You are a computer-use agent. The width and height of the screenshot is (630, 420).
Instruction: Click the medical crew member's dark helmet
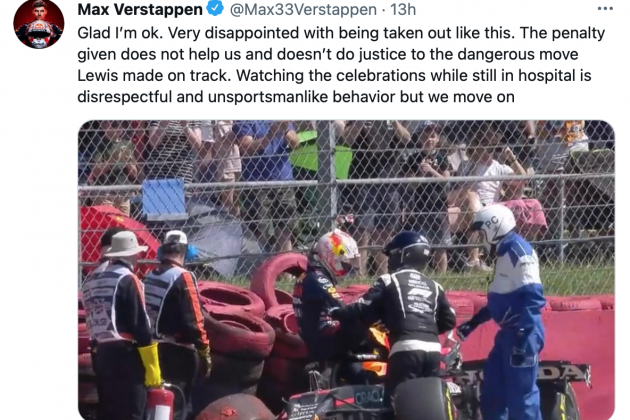point(407,250)
